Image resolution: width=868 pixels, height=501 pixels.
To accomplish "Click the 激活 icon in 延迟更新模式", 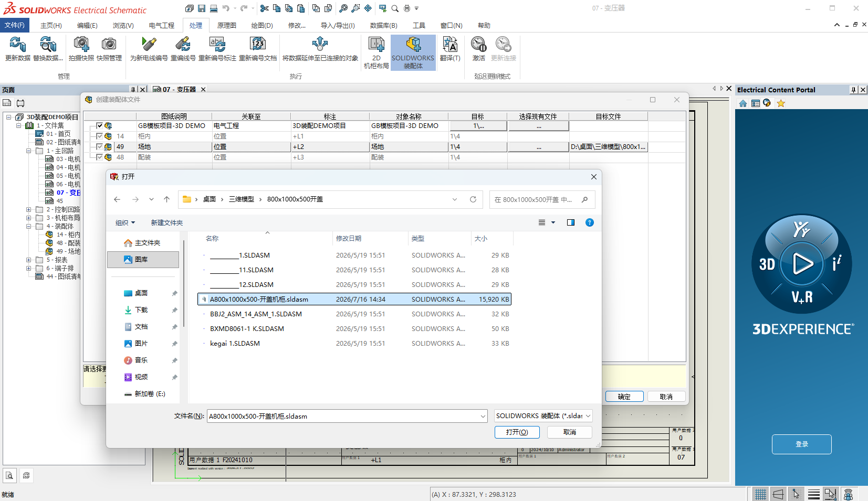I will pyautogui.click(x=478, y=45).
